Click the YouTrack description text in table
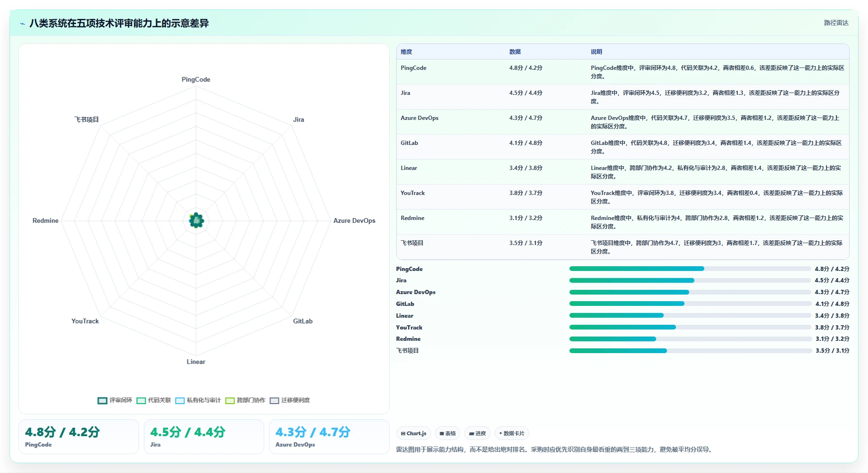Viewport: 868px width, 473px height. (717, 197)
